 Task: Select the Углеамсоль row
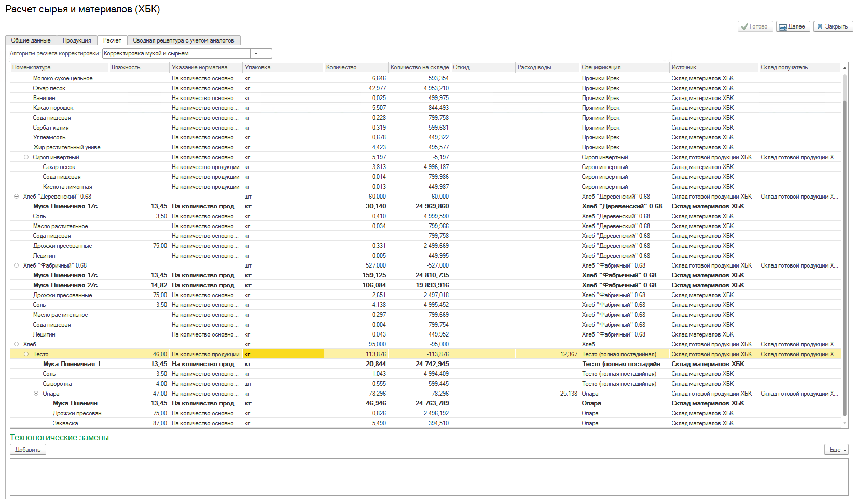click(x=425, y=137)
